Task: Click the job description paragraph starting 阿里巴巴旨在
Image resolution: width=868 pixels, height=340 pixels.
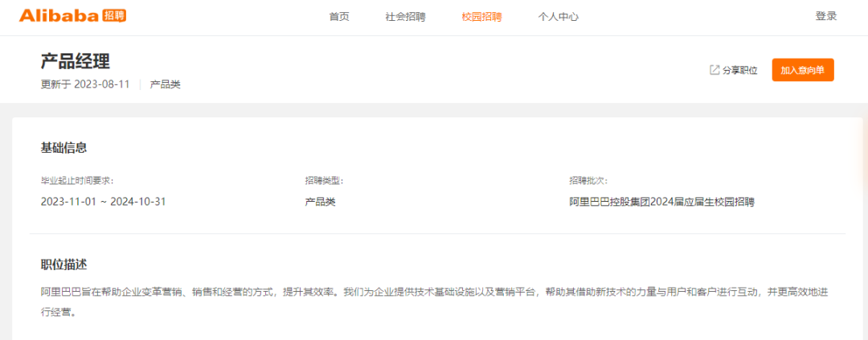Action: coord(434,301)
